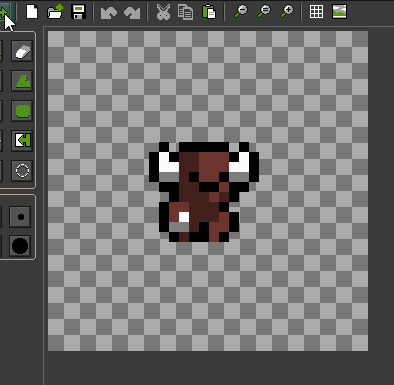Undo the last edit

pos(109,13)
